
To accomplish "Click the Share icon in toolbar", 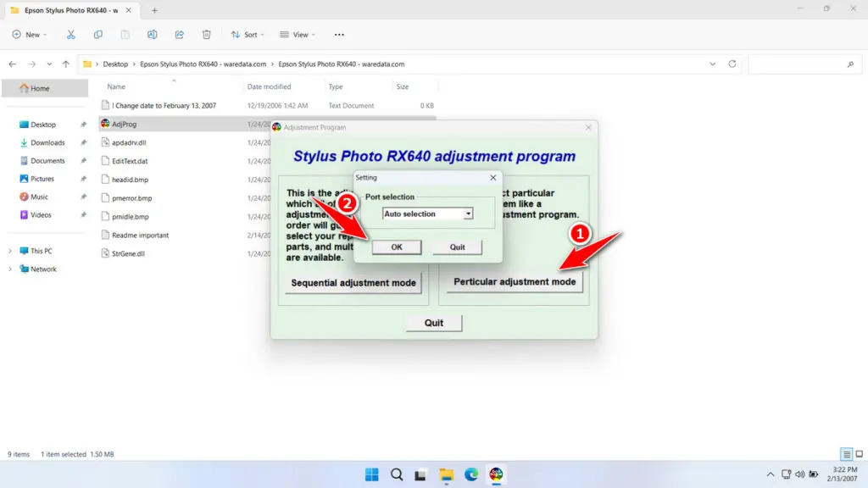I will 180,35.
